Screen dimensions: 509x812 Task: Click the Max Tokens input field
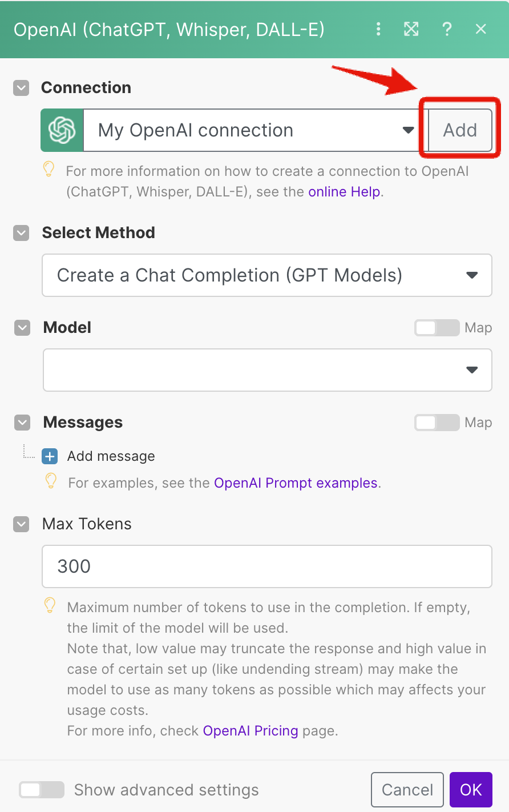click(267, 566)
